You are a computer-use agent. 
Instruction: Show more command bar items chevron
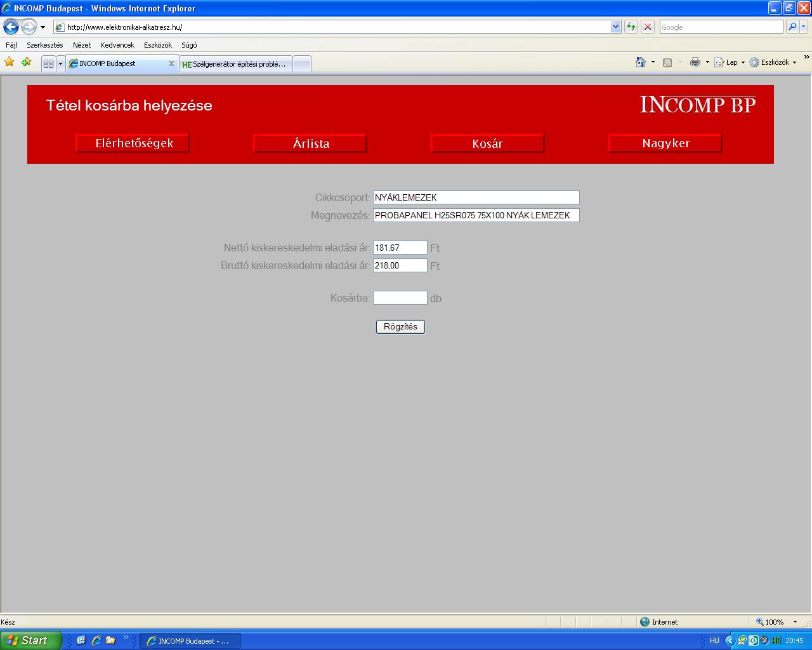pos(806,57)
